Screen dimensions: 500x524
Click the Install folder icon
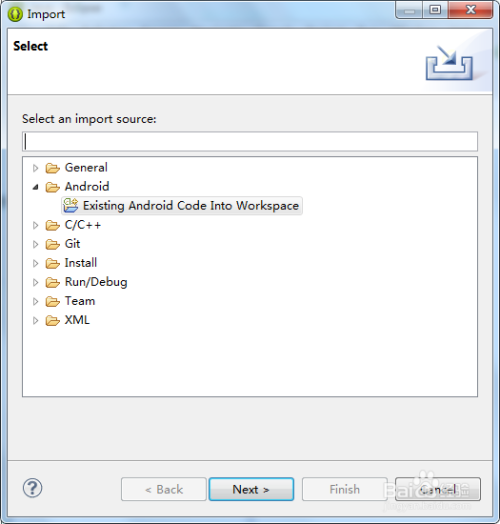(x=52, y=263)
